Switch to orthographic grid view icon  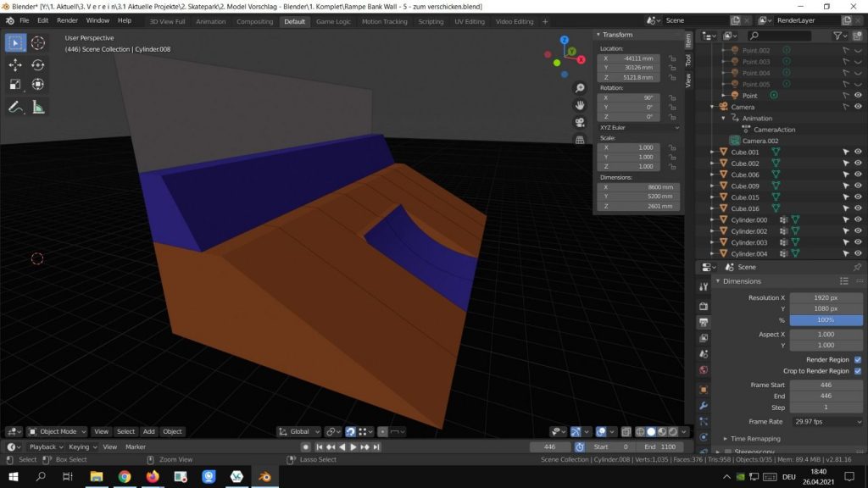coord(580,139)
